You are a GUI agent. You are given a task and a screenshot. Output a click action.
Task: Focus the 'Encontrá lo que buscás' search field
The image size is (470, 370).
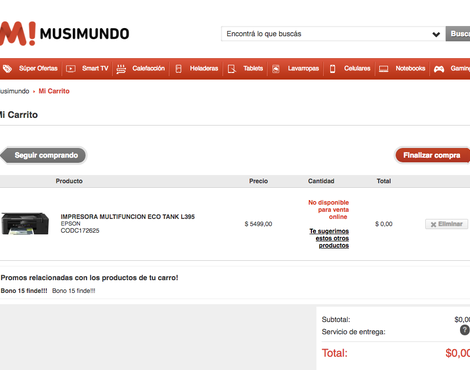(333, 34)
